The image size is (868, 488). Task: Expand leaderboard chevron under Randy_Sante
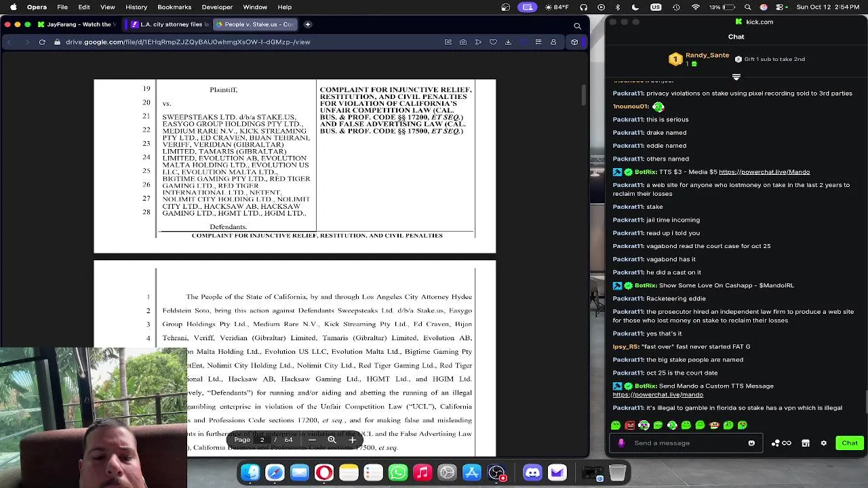click(736, 77)
